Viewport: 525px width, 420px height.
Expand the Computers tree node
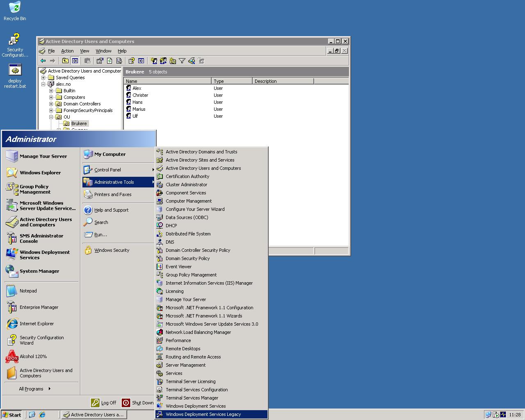[x=51, y=97]
